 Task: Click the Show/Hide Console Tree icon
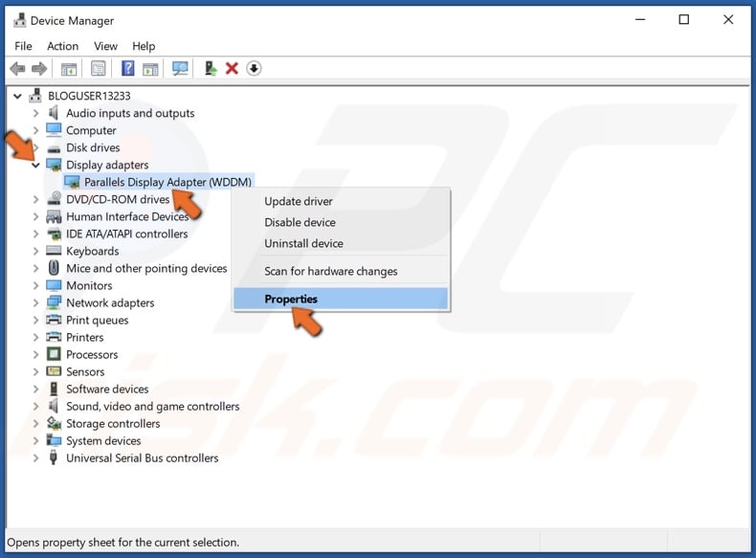pyautogui.click(x=69, y=69)
